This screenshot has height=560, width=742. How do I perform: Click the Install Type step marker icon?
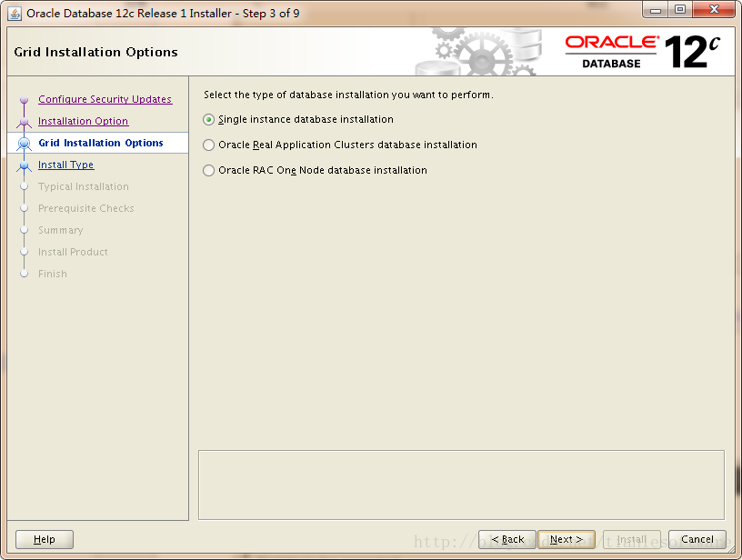click(x=25, y=165)
